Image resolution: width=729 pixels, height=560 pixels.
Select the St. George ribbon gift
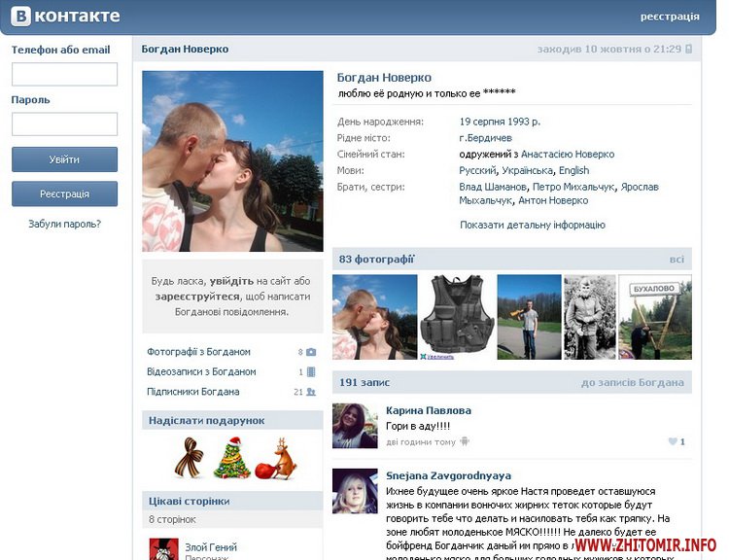click(189, 457)
